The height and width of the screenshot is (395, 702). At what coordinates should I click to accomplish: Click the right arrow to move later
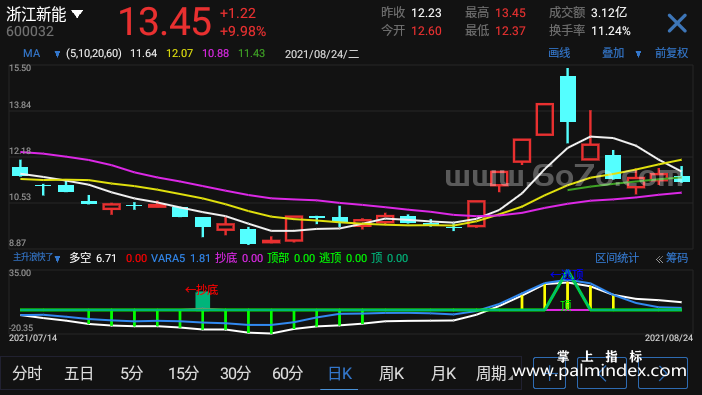click(x=663, y=373)
